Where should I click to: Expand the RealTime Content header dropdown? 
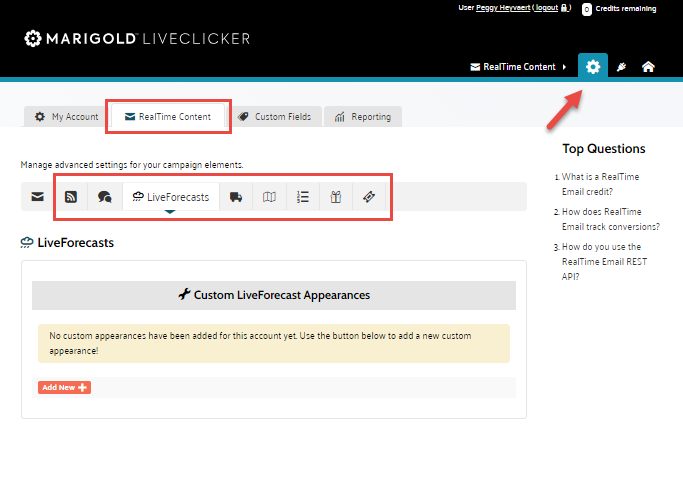[518, 67]
